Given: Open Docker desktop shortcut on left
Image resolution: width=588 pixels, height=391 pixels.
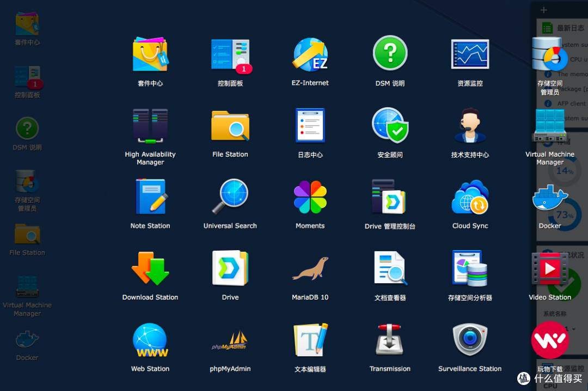Looking at the screenshot, I should [x=27, y=340].
